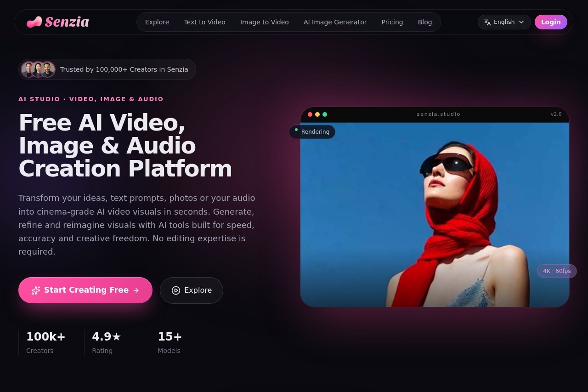Click the senzia.studio title text
Image resolution: width=588 pixels, height=392 pixels.
click(x=439, y=114)
